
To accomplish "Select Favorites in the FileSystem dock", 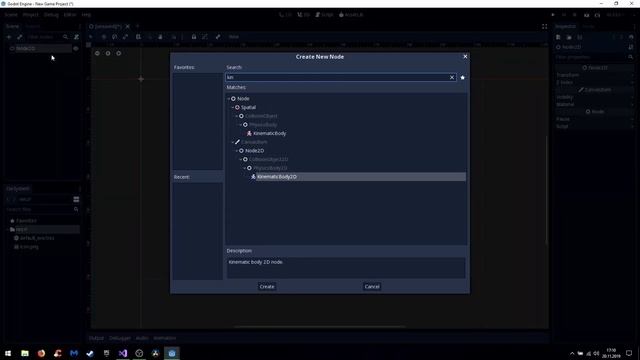I will click(x=26, y=220).
